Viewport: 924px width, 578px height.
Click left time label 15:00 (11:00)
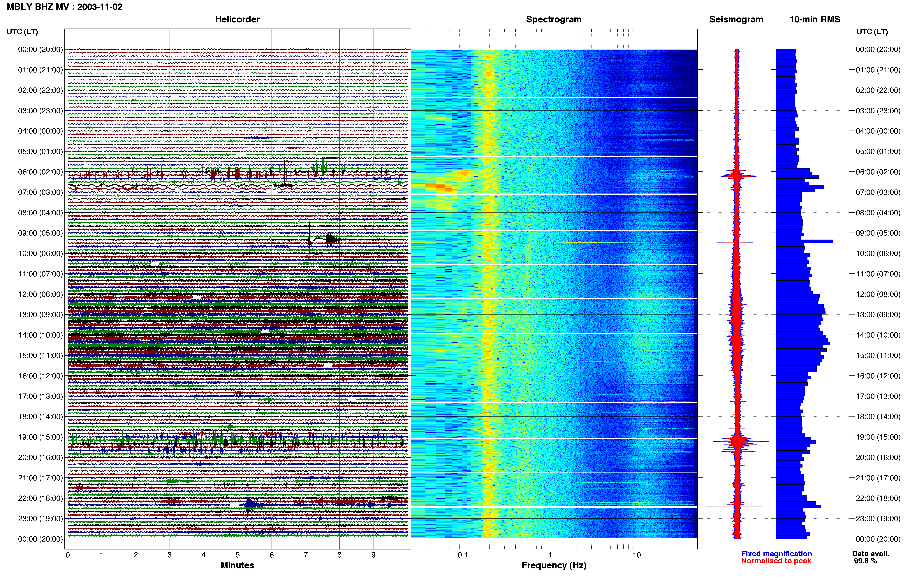pos(41,356)
